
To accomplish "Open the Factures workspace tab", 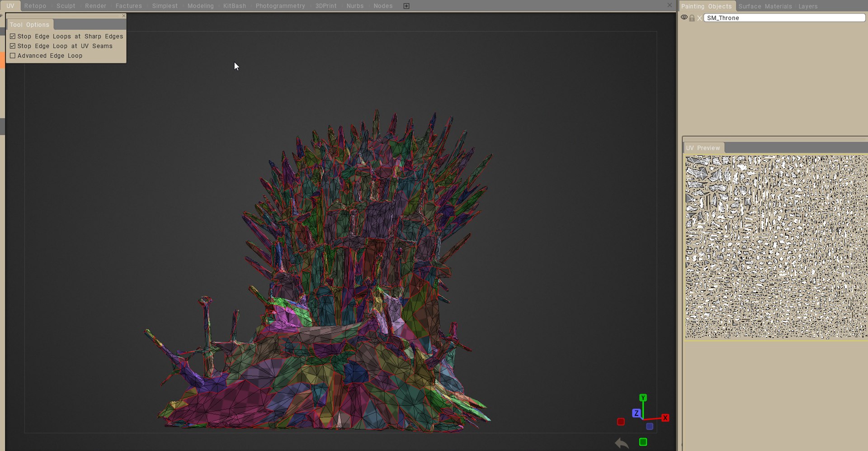I will 129,6.
